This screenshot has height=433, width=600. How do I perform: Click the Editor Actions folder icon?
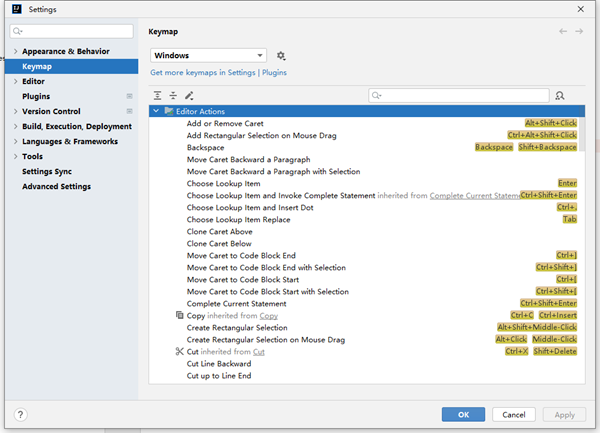click(x=169, y=111)
